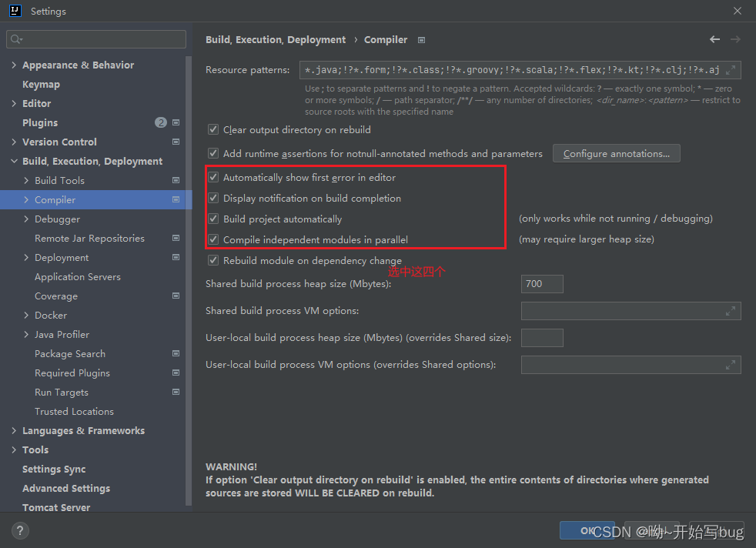
Task: Click project icon on Compiler row
Action: coord(176,199)
